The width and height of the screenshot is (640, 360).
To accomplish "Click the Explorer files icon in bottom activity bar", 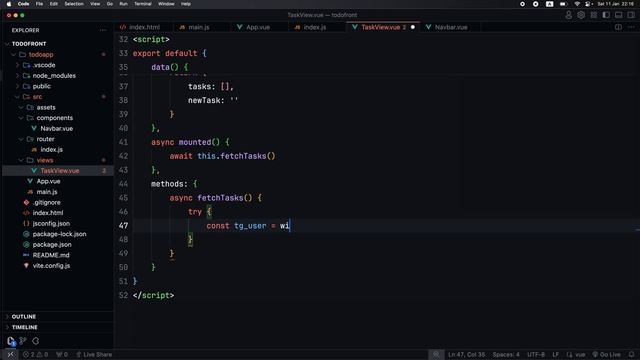I will click(11, 341).
